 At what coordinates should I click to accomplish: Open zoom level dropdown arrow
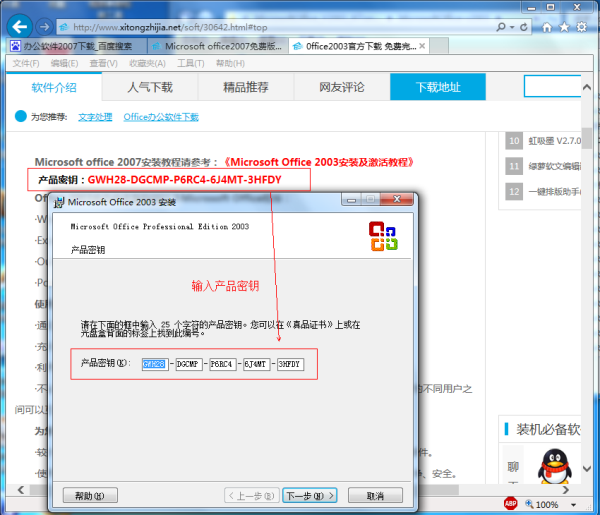pos(574,505)
